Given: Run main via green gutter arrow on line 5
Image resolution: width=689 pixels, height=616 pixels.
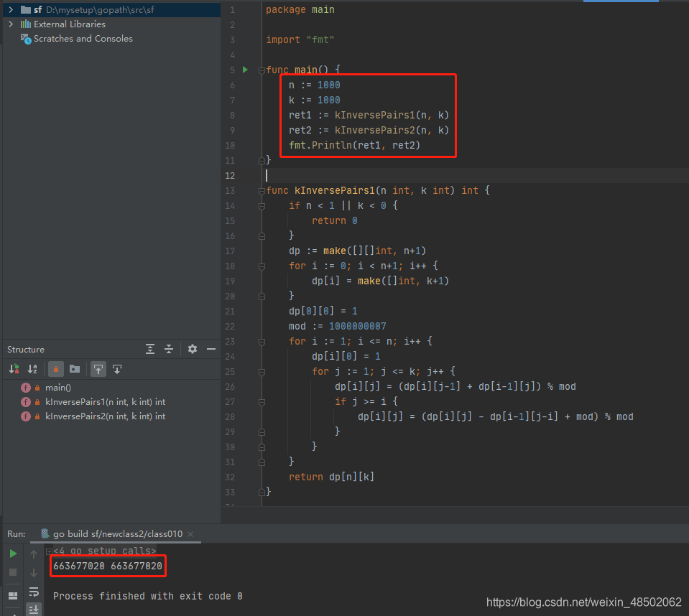Looking at the screenshot, I should point(245,70).
